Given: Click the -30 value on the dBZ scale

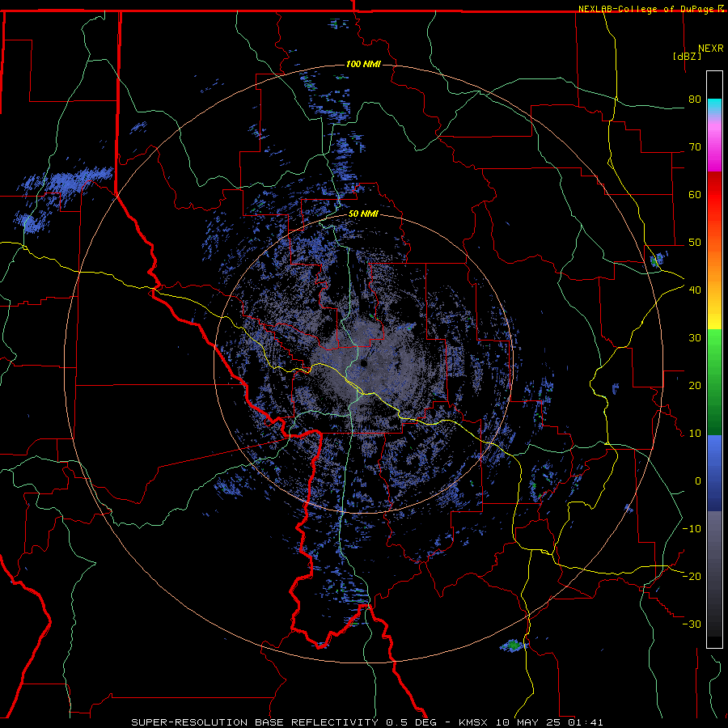Looking at the screenshot, I should (x=692, y=624).
